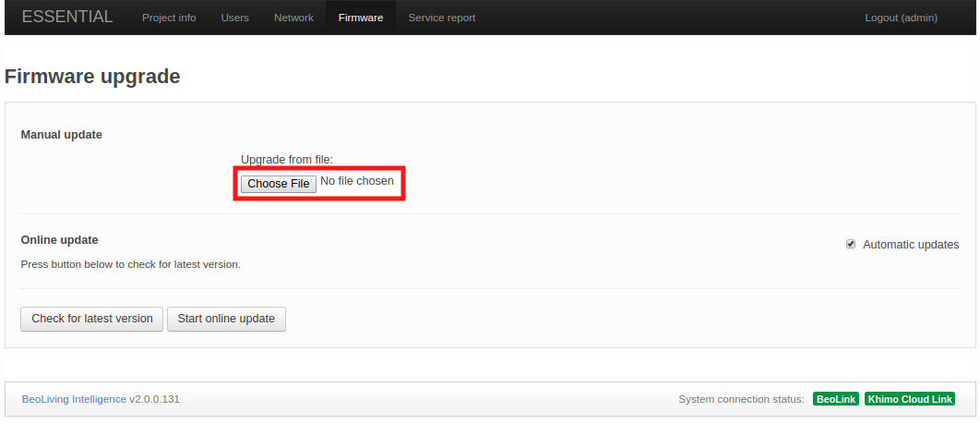Start the online update

[x=226, y=319]
